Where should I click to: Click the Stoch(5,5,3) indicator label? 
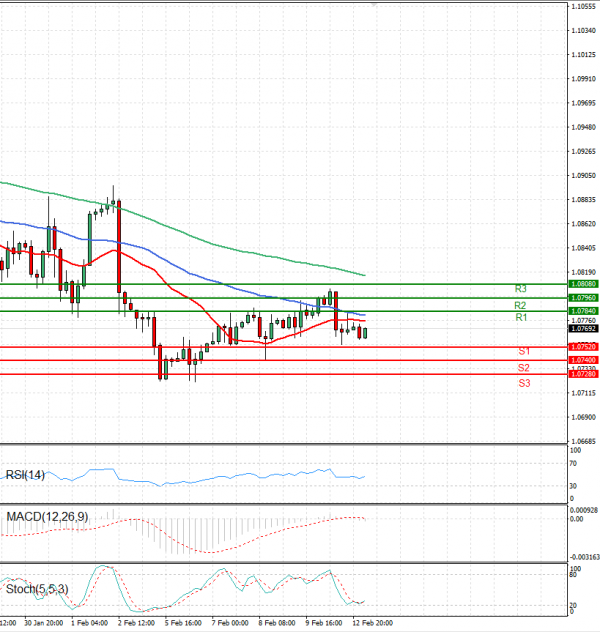(x=37, y=589)
